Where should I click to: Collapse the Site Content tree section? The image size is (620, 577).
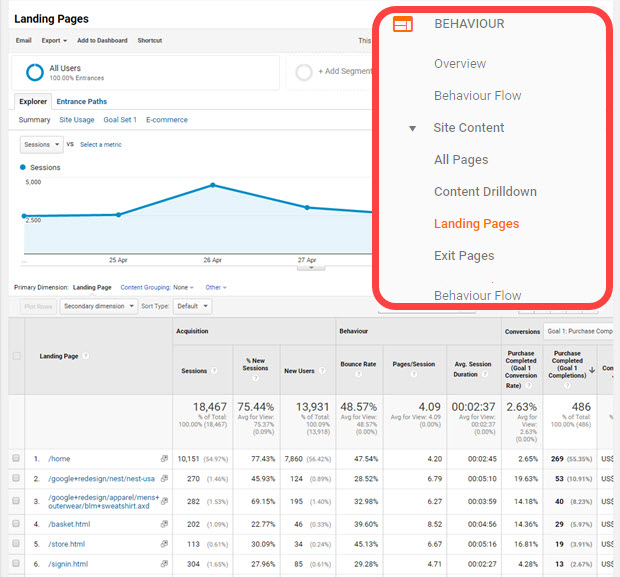412,128
